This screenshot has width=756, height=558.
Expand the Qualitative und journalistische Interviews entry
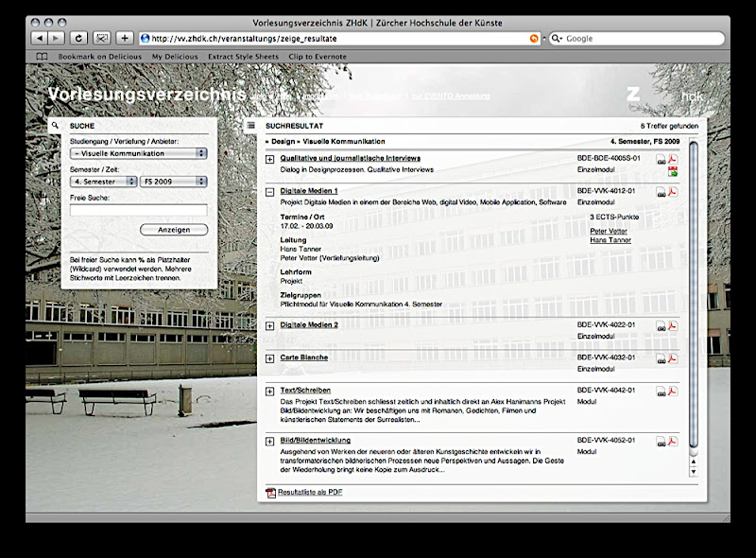point(270,159)
